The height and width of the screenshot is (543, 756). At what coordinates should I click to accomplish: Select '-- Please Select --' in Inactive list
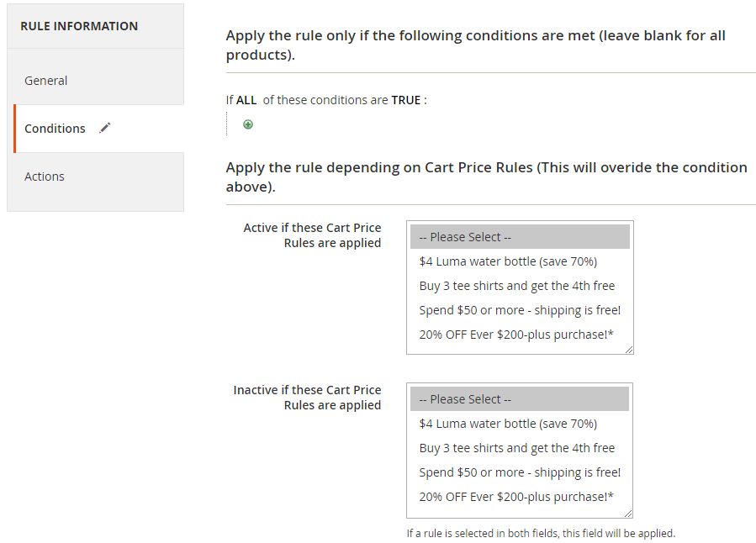[x=519, y=399]
